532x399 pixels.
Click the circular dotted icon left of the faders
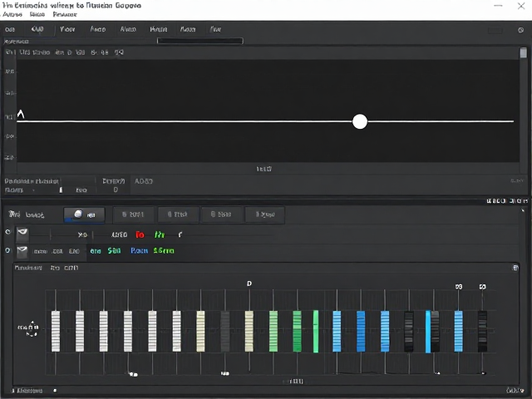[x=32, y=328]
